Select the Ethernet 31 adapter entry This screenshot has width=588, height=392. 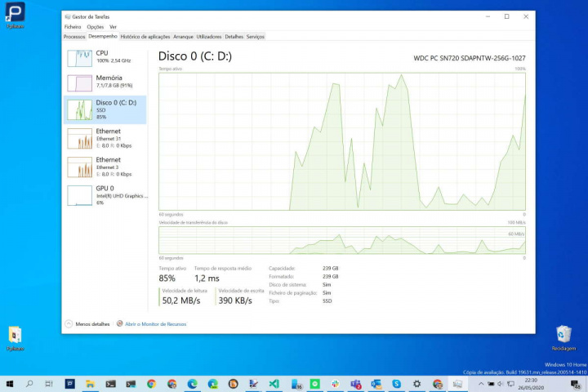(x=105, y=138)
